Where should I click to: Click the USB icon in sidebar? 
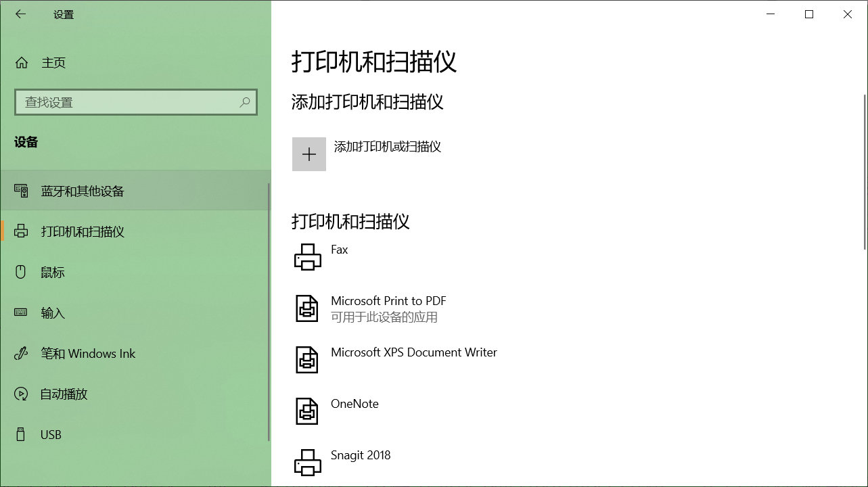coord(20,434)
